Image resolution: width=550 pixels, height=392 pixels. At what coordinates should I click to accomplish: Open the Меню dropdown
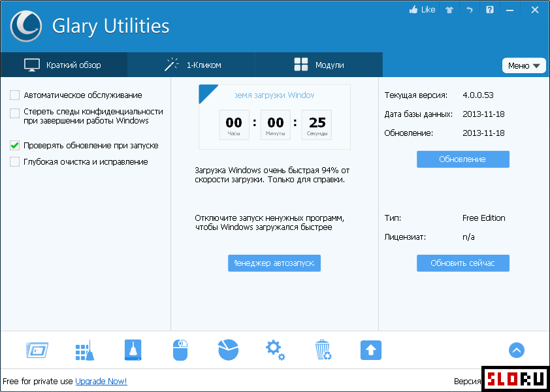pyautogui.click(x=524, y=65)
